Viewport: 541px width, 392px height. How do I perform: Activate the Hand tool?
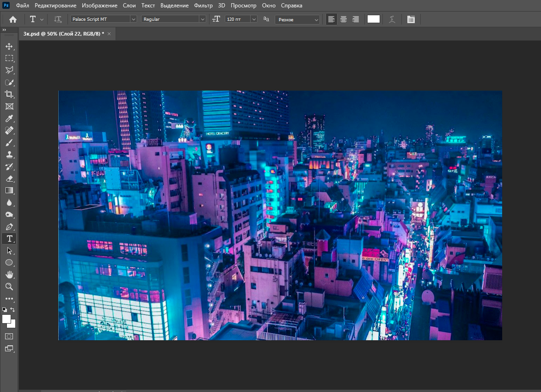point(9,275)
